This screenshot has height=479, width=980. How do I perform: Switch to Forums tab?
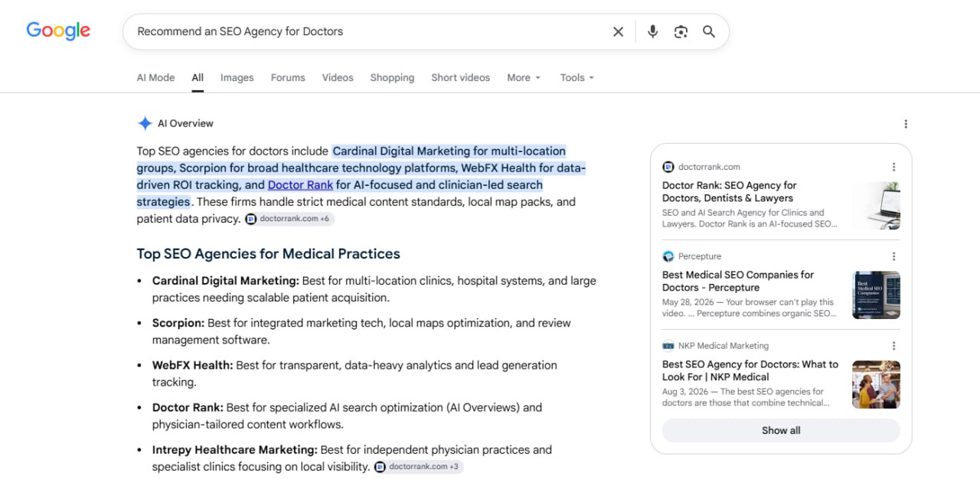[x=288, y=77]
